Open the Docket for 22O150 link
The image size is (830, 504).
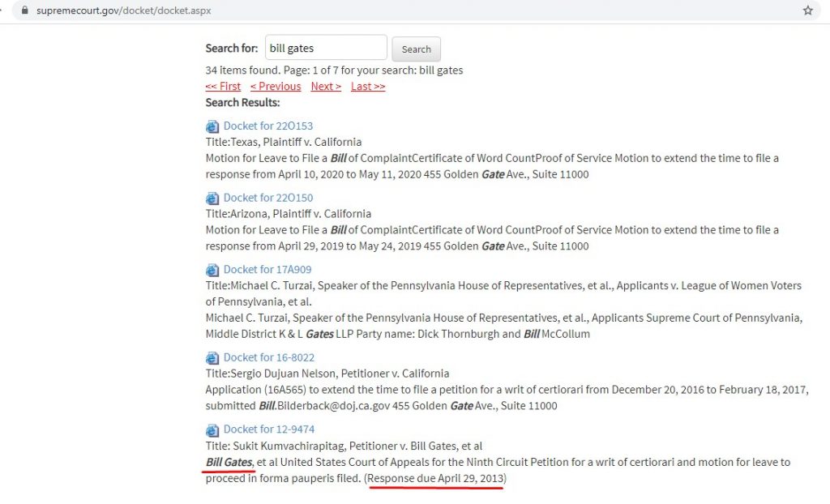click(267, 198)
